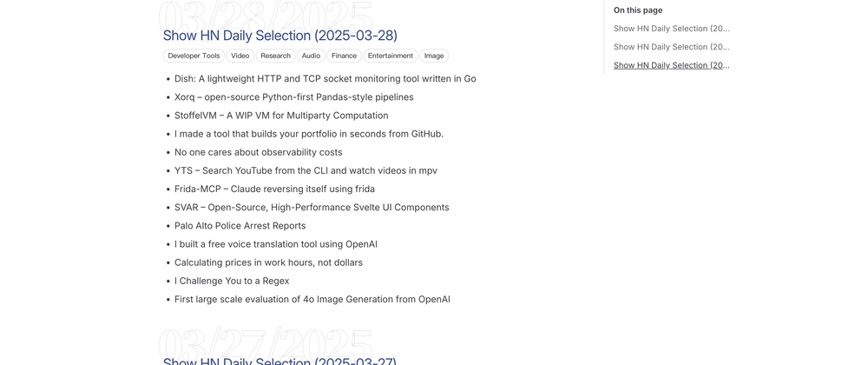Open the Xorq Pandas-style pipelines entry
This screenshot has width=868, height=365.
click(x=294, y=97)
